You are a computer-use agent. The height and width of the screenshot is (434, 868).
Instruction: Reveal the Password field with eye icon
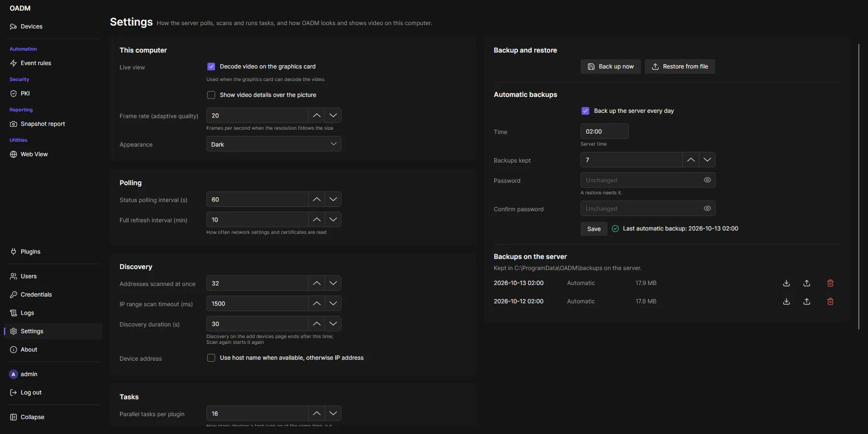click(707, 180)
